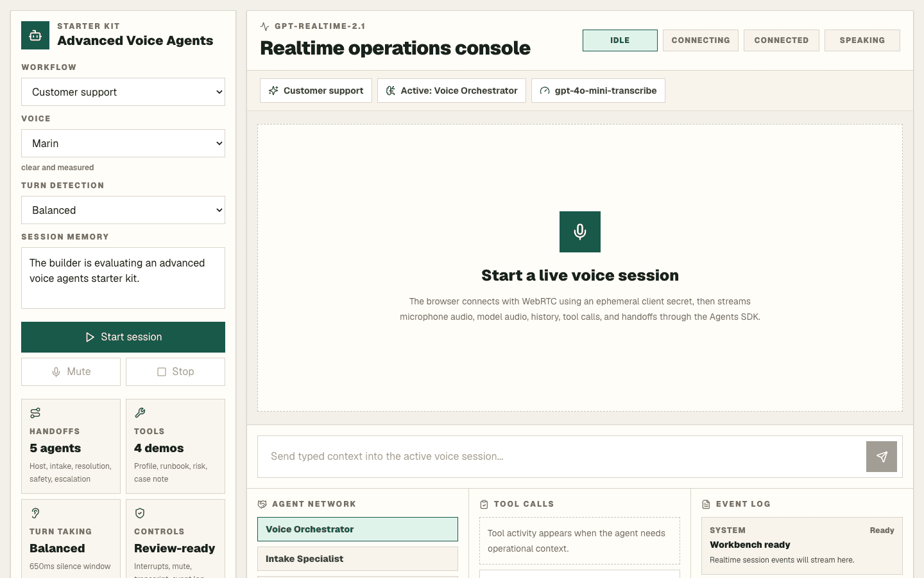Click the gpt-4o-mini-transcribe chip
This screenshot has height=578, width=924.
click(598, 91)
